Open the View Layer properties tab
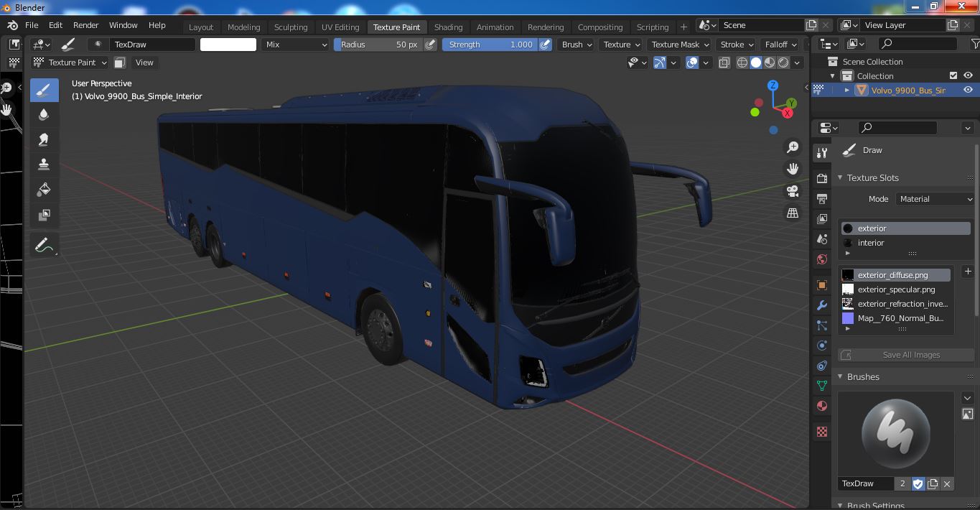The image size is (980, 510). pyautogui.click(x=822, y=218)
